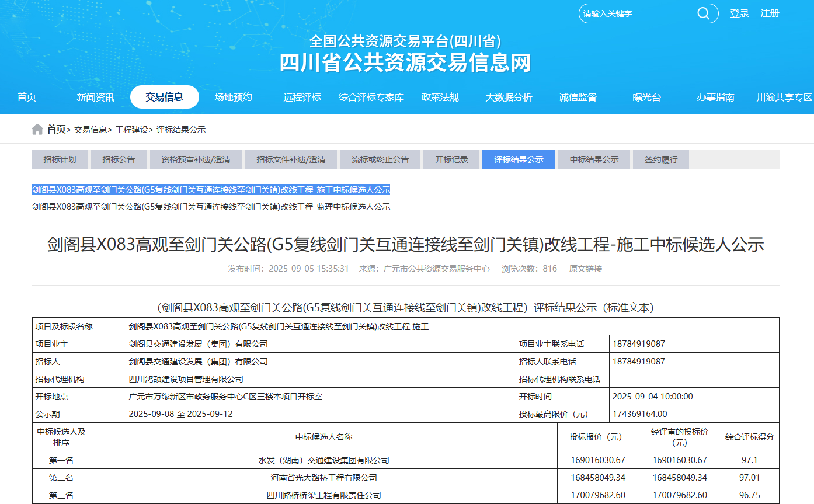Switch to the 招标公告 tab

pos(119,159)
